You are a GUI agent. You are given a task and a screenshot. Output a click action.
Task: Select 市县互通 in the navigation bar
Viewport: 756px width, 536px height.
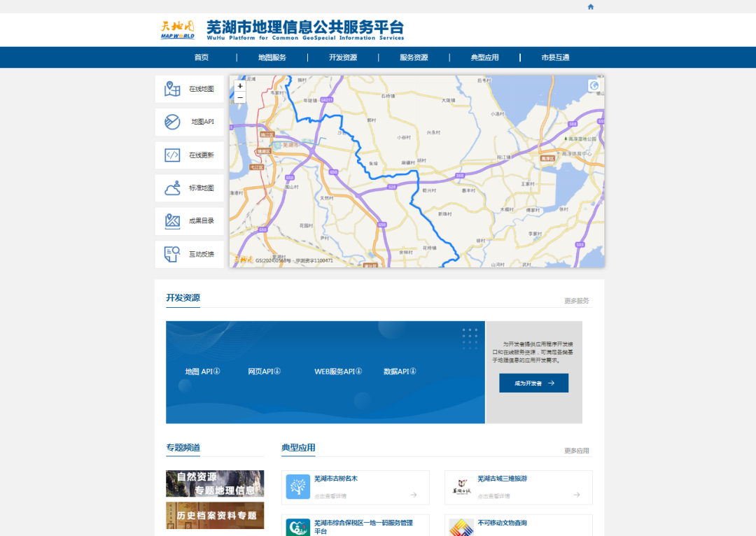(x=555, y=57)
